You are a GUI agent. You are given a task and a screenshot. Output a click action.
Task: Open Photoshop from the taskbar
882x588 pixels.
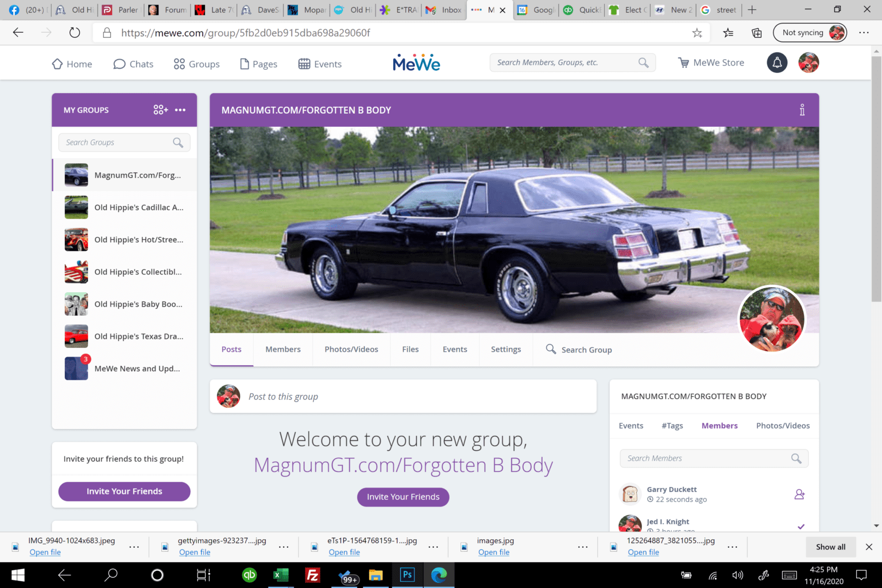coord(407,575)
